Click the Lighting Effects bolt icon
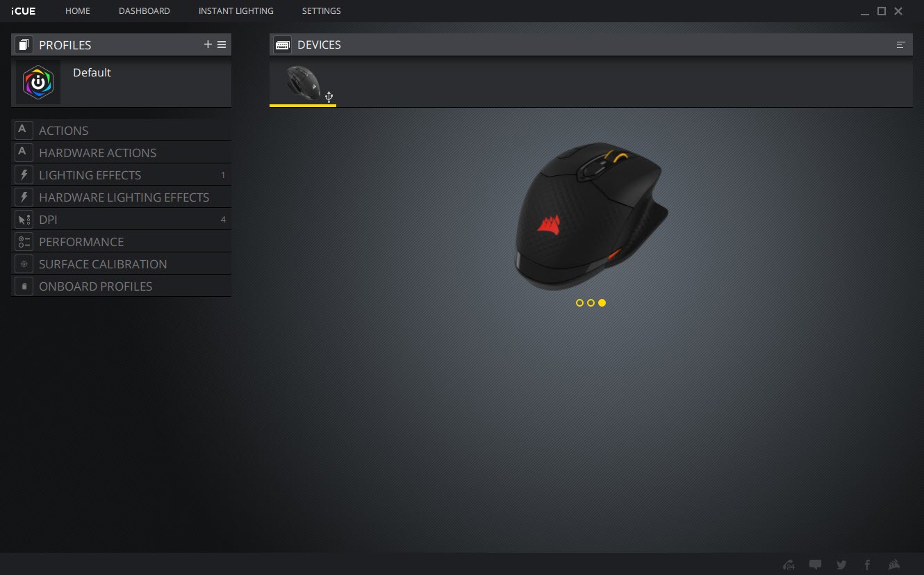This screenshot has width=924, height=575. click(x=24, y=175)
